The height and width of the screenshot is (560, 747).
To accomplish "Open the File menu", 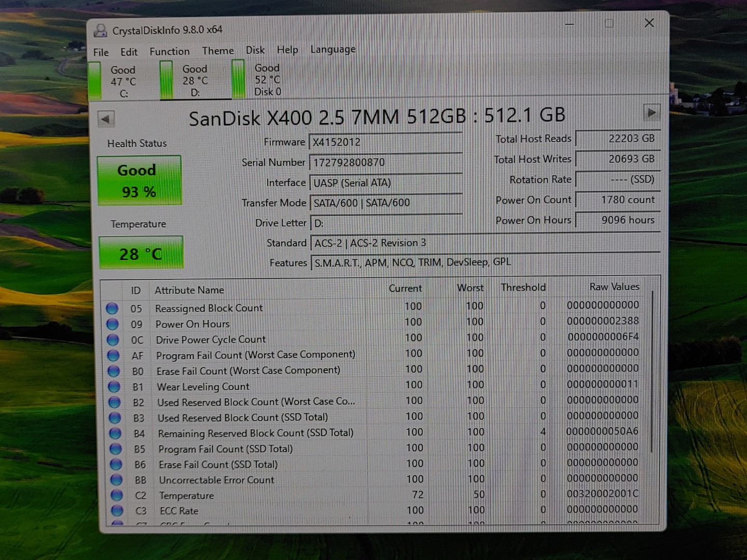I will point(101,52).
